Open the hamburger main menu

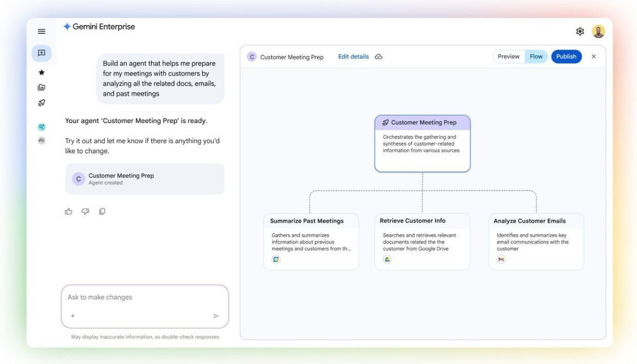tap(41, 31)
